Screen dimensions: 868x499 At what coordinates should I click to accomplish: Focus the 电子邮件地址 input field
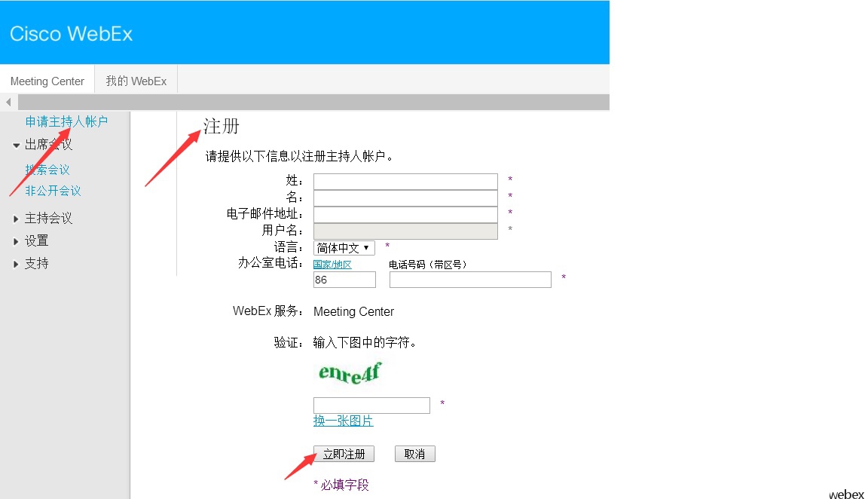coord(405,215)
